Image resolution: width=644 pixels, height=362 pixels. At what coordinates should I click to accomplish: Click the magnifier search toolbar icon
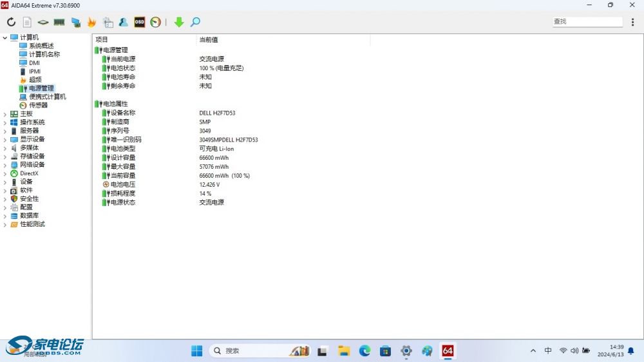point(196,22)
